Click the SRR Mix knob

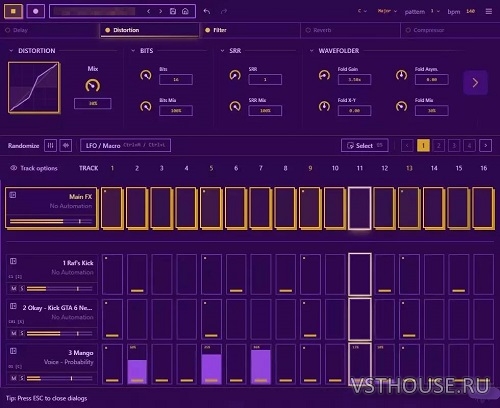(235, 106)
